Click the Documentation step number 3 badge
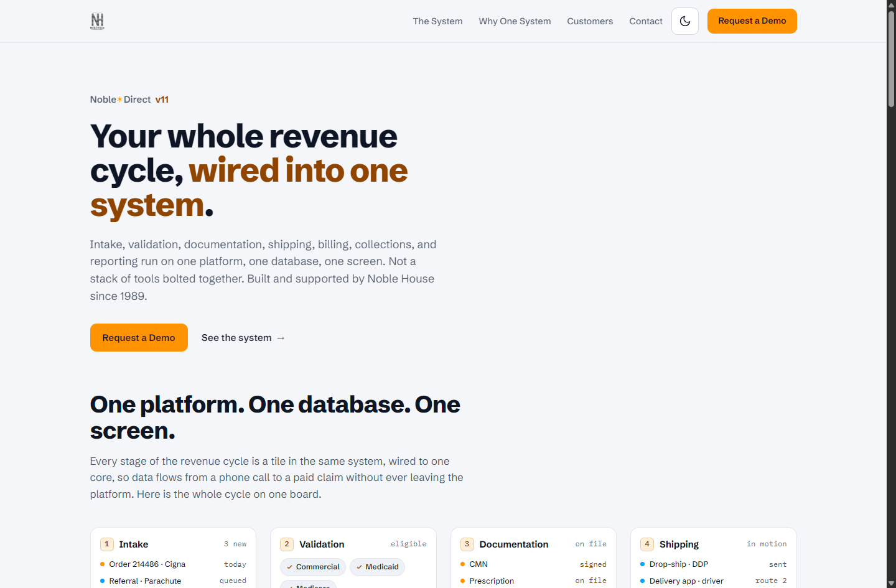 coord(467,544)
